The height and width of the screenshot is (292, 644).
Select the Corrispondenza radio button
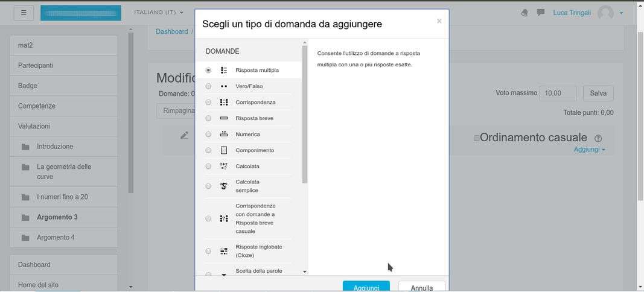click(x=208, y=103)
